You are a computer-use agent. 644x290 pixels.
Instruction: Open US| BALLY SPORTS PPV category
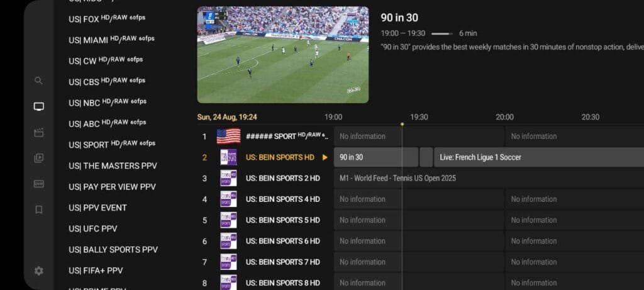[x=113, y=250]
